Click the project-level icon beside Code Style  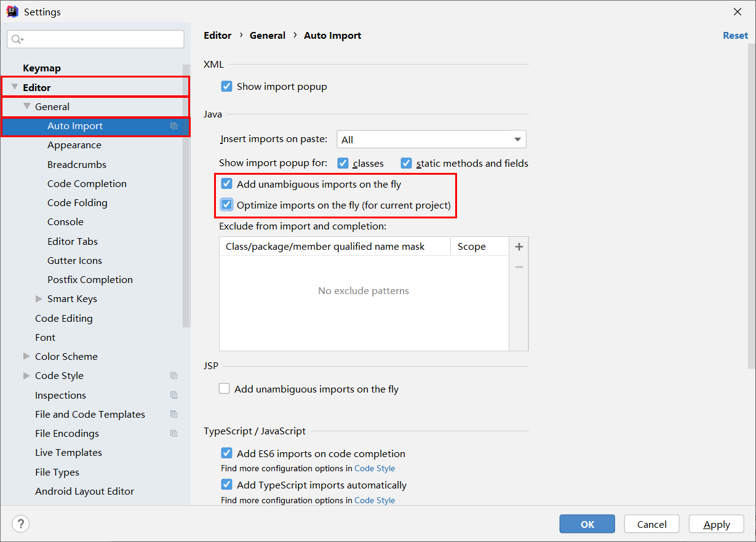click(174, 376)
